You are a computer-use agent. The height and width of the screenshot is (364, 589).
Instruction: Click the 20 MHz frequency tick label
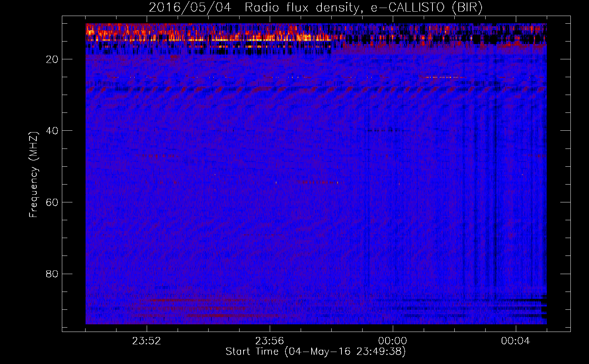coord(52,59)
